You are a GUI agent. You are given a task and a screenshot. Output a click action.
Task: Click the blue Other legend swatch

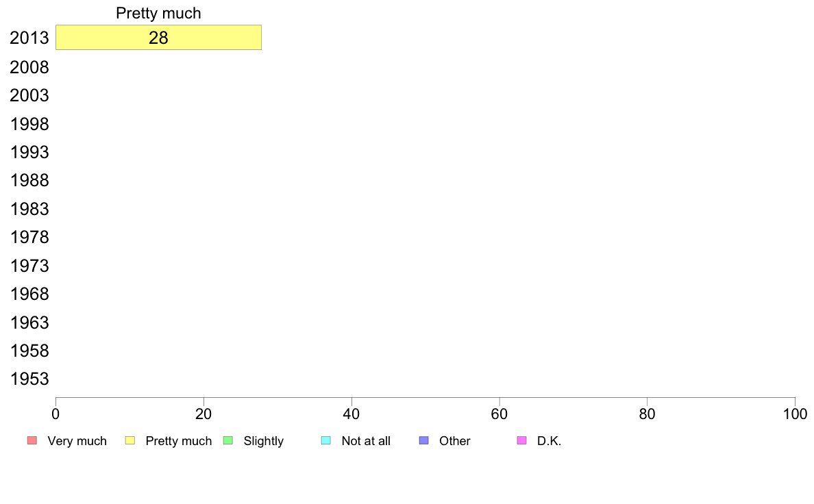[x=423, y=440]
